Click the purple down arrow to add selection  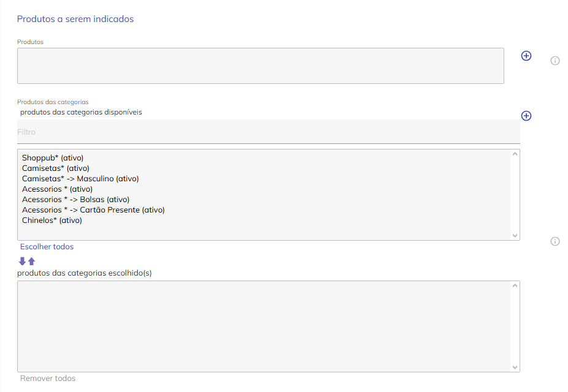pyautogui.click(x=23, y=262)
